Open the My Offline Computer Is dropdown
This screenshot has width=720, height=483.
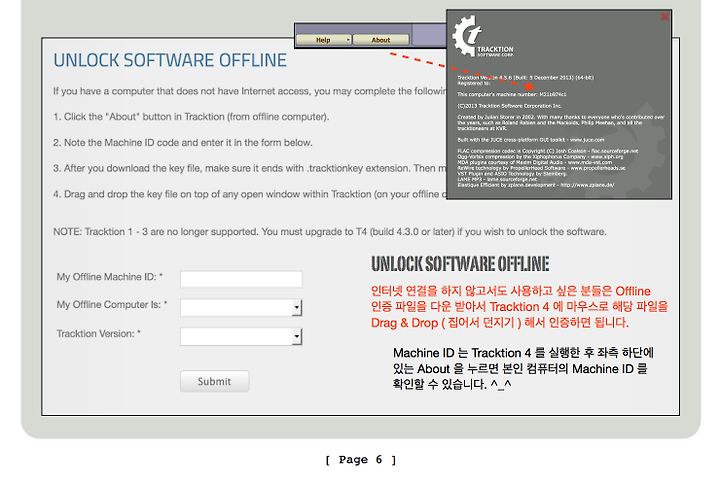click(241, 307)
